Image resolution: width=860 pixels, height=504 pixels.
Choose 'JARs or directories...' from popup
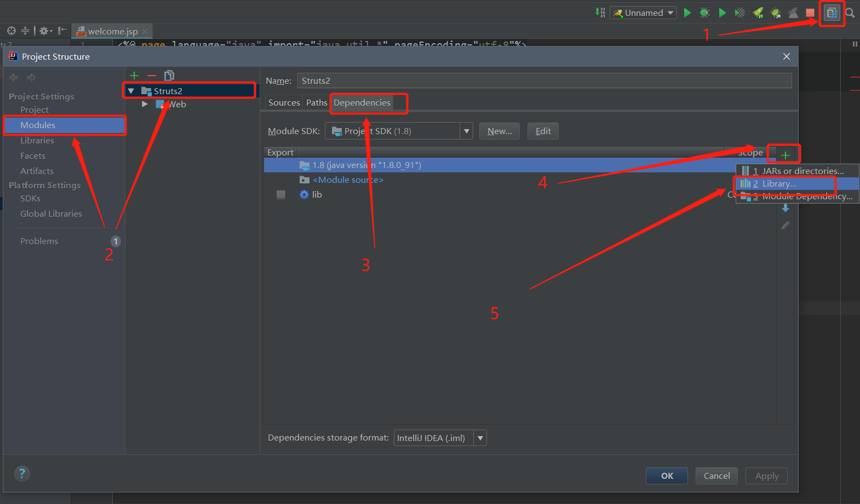click(x=797, y=171)
